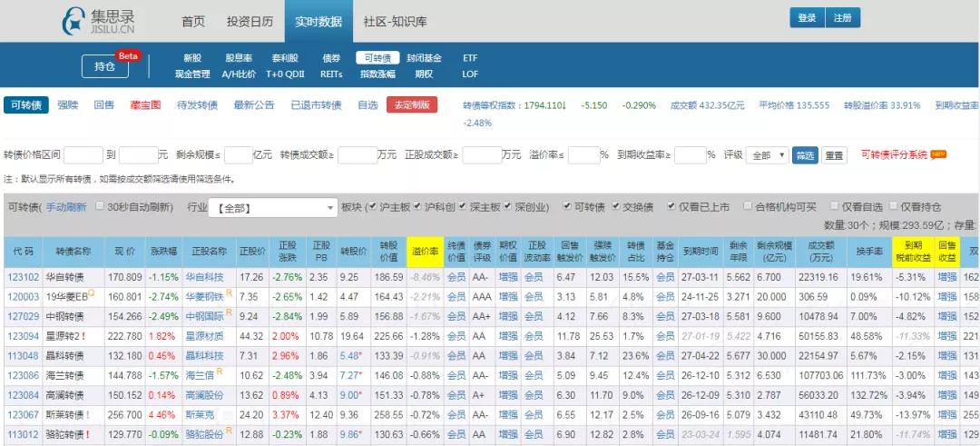The height and width of the screenshot is (446, 980).
Task: Open REITs in the blue submenu
Action: [331, 74]
